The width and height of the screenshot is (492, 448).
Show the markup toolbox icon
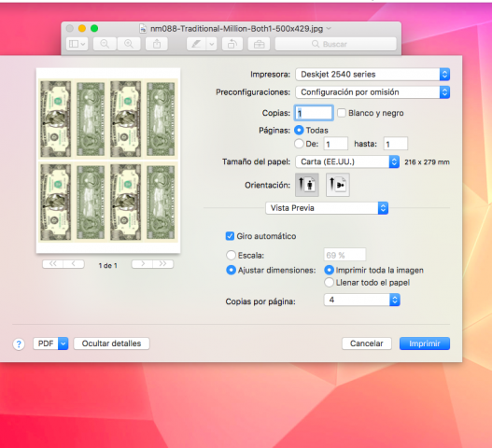click(259, 44)
